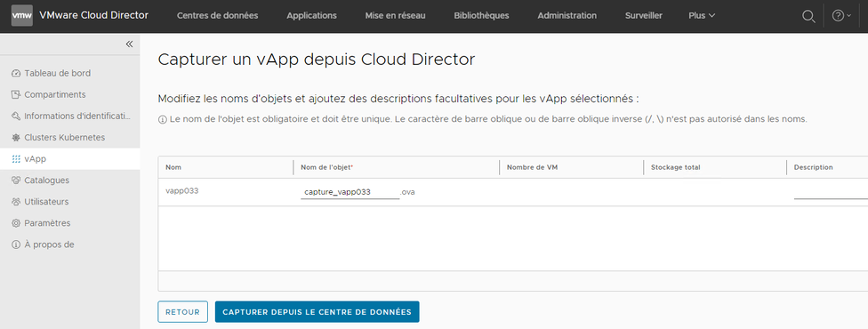Click the Nom column header
This screenshot has height=329, width=868.
point(173,167)
